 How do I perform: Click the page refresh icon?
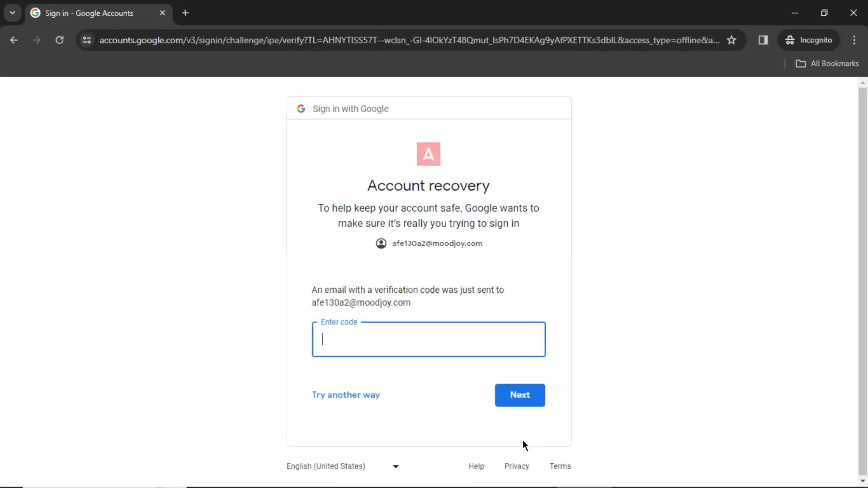coord(59,40)
